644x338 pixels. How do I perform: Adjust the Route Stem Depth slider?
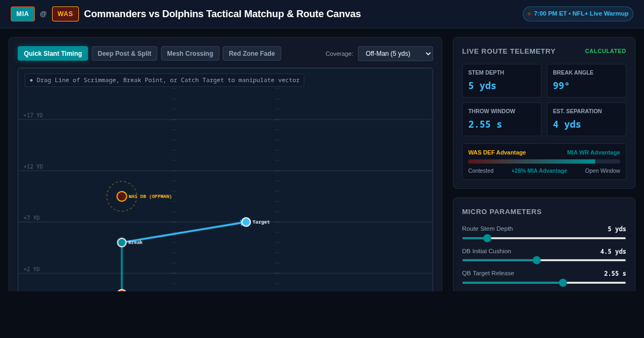pyautogui.click(x=544, y=238)
